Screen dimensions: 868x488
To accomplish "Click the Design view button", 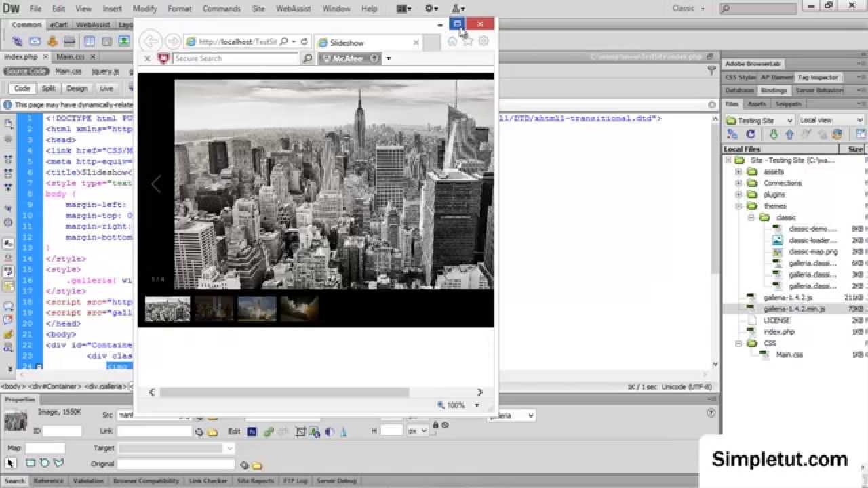I will tap(77, 88).
